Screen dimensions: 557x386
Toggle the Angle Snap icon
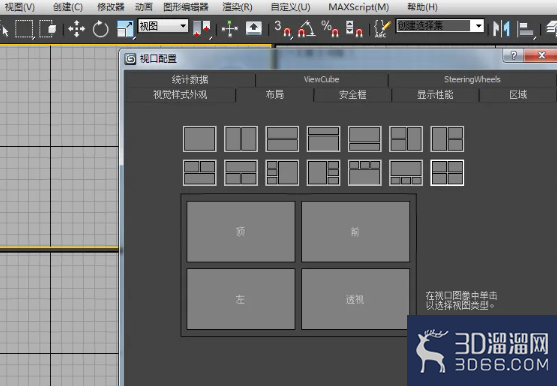(307, 29)
